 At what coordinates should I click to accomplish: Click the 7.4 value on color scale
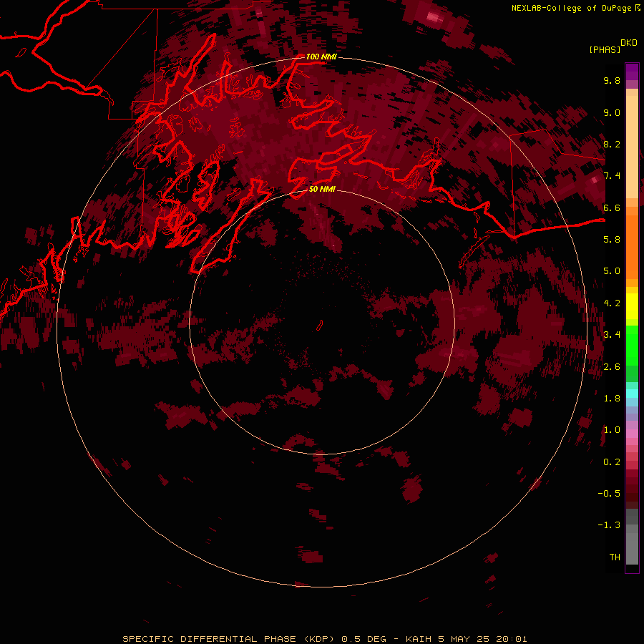click(612, 176)
